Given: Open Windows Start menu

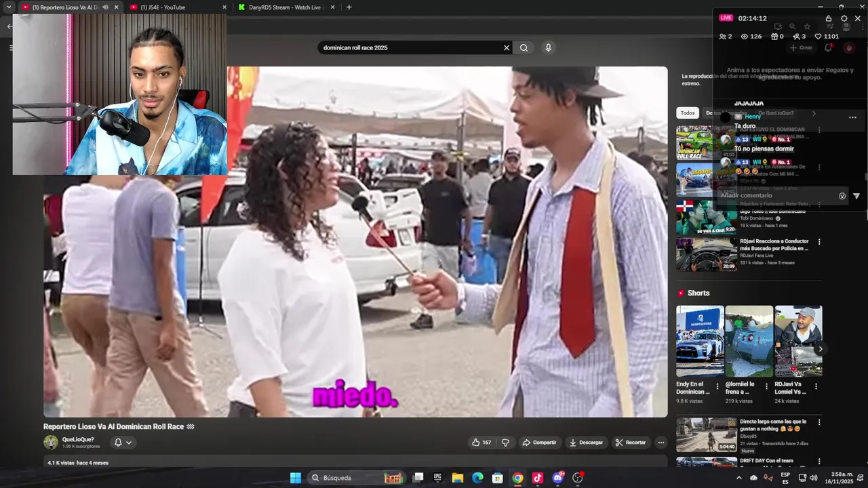Looking at the screenshot, I should coord(296,478).
